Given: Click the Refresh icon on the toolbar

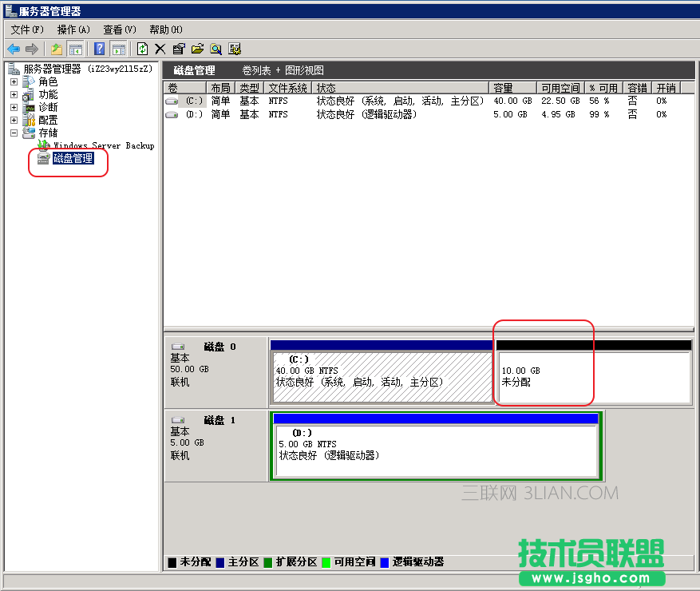Looking at the screenshot, I should 142,49.
